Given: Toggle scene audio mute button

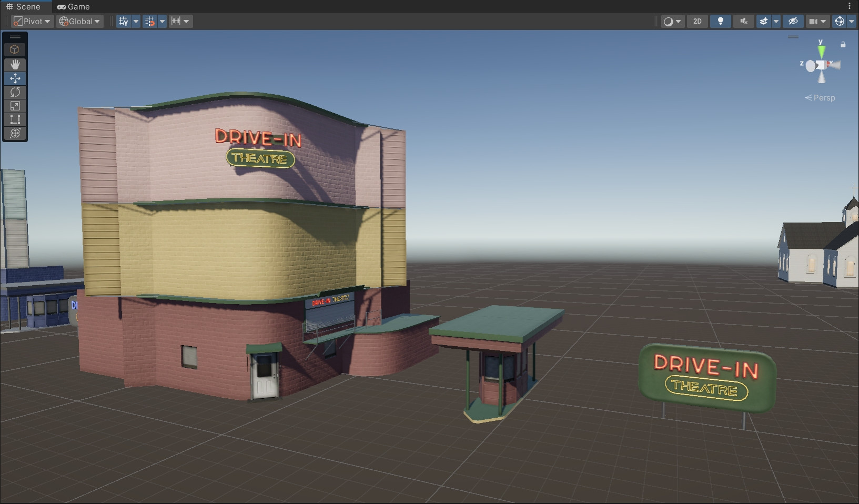Looking at the screenshot, I should pos(743,21).
